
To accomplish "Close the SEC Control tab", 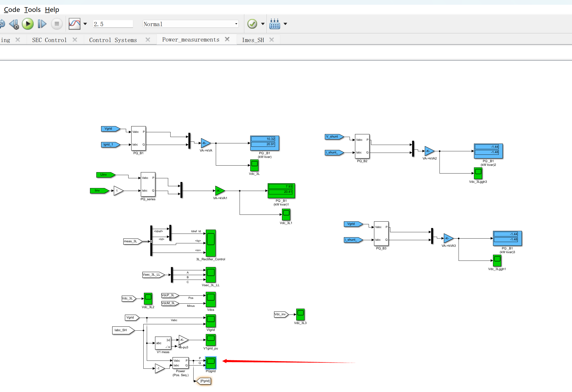I will [x=75, y=40].
